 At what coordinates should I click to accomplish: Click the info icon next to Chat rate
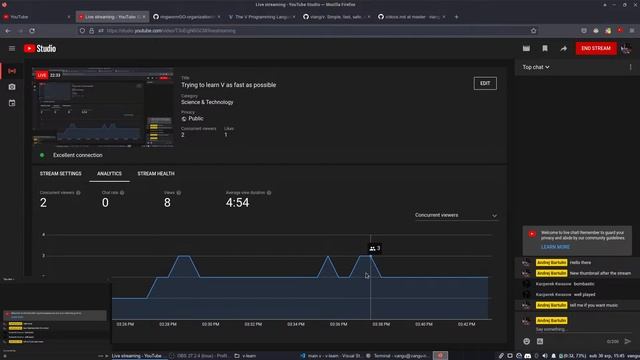pos(122,193)
